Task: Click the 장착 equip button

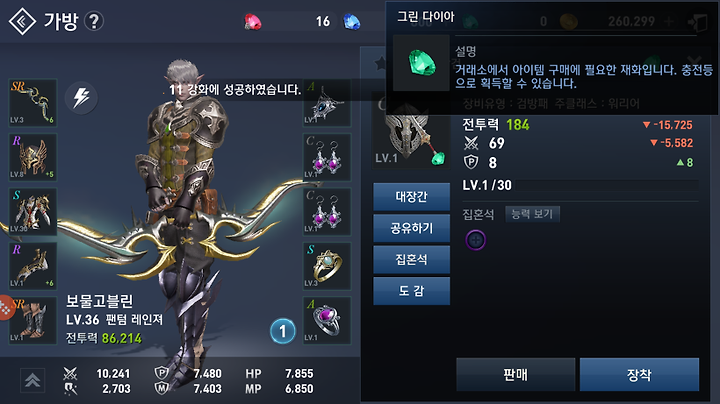Action: 639,375
